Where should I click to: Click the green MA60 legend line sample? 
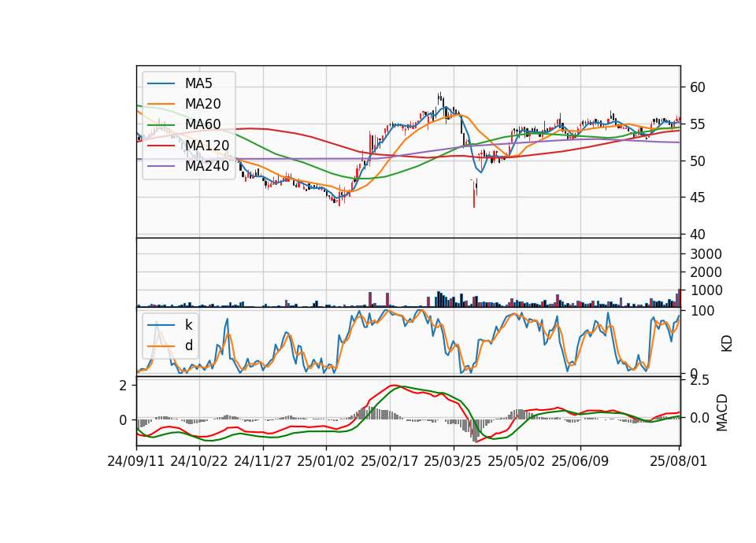(161, 125)
